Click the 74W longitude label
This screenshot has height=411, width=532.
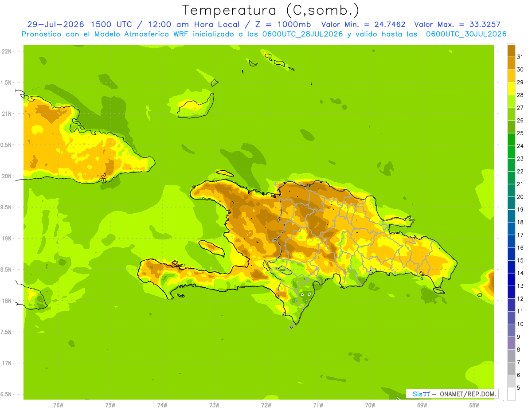click(162, 405)
